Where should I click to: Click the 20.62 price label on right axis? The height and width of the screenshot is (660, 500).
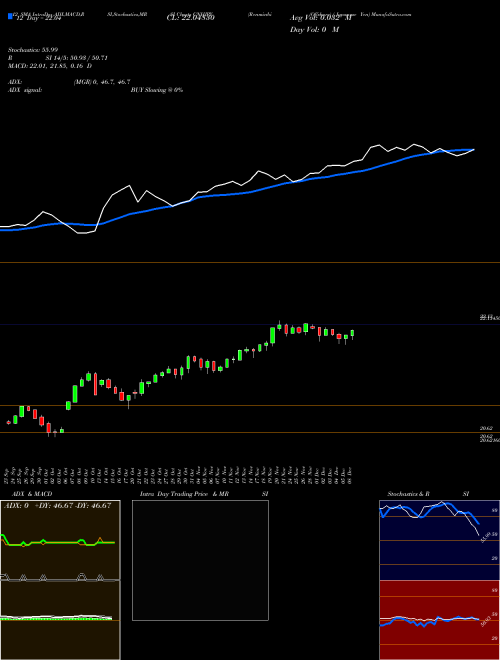(x=486, y=428)
